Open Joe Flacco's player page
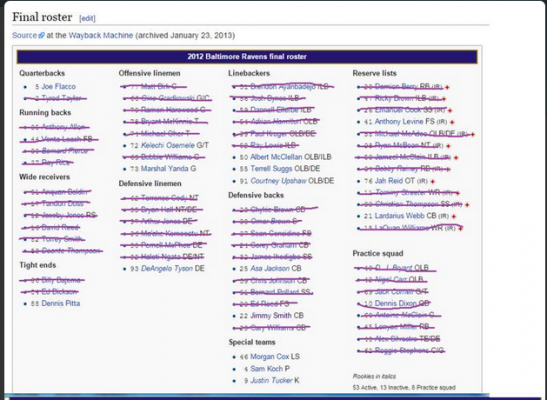547x400 pixels. coord(58,86)
